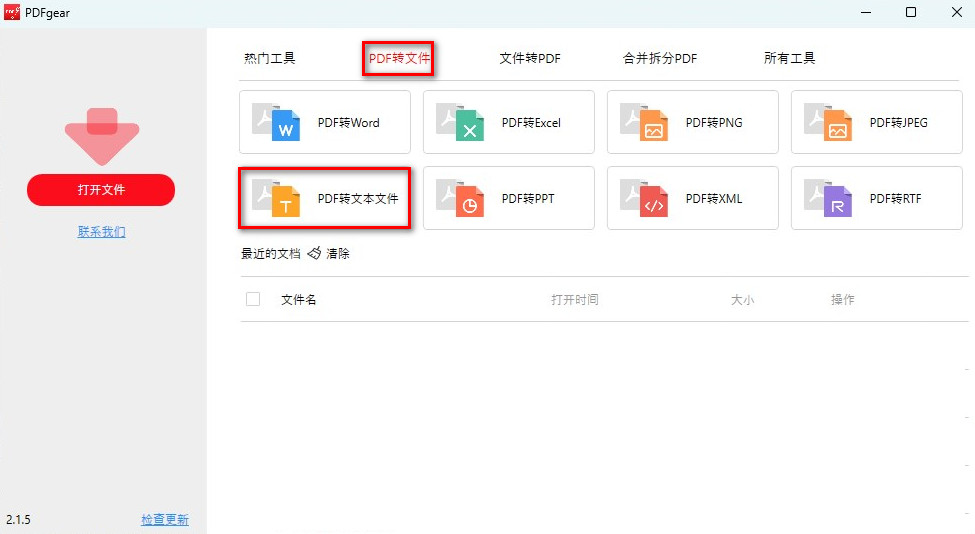Click the red 打开文件 button
The image size is (975, 534).
101,190
